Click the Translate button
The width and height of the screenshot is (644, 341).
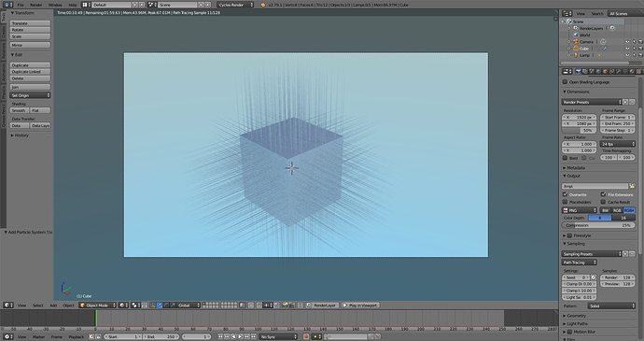click(x=31, y=23)
